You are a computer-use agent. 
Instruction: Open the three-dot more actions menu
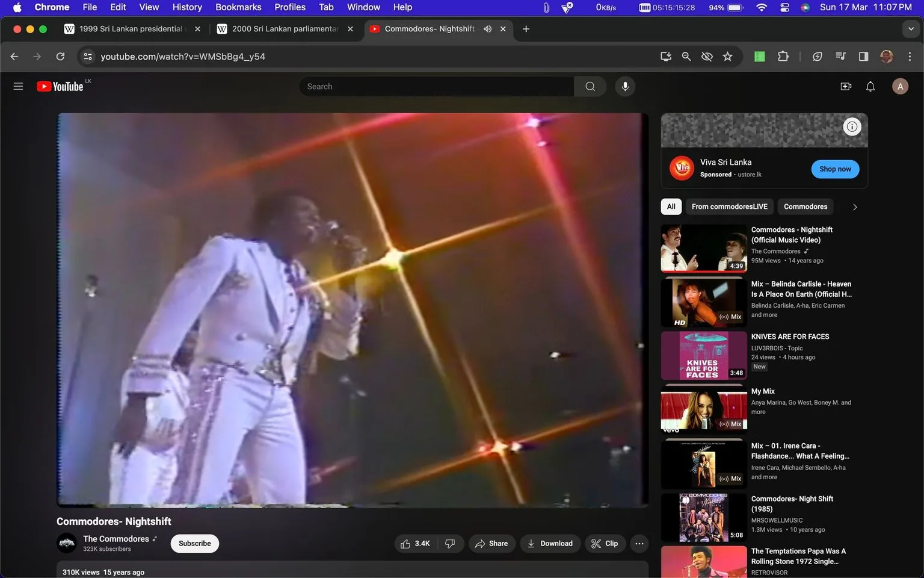(x=639, y=543)
